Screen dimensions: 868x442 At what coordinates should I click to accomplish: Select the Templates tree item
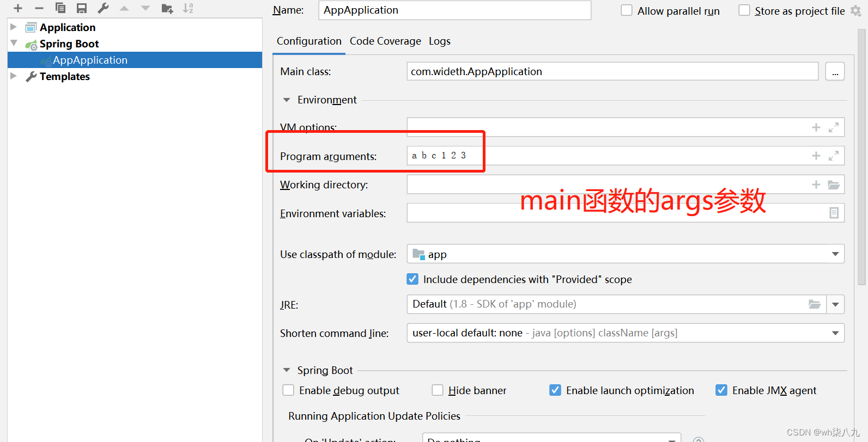[65, 76]
